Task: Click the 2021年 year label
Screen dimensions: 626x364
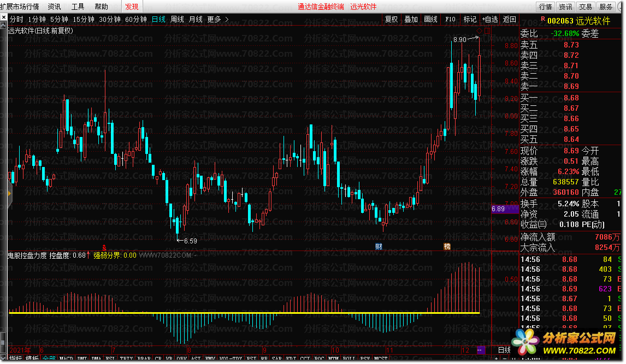Action: (x=20, y=350)
